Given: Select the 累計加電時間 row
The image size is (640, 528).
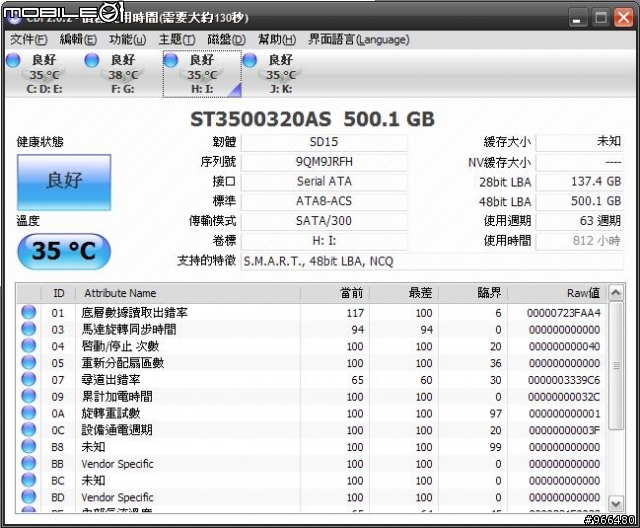Looking at the screenshot, I should 312,397.
